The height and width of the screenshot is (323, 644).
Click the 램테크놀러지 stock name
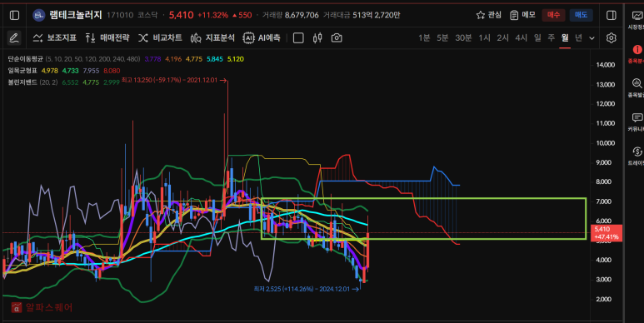point(76,15)
